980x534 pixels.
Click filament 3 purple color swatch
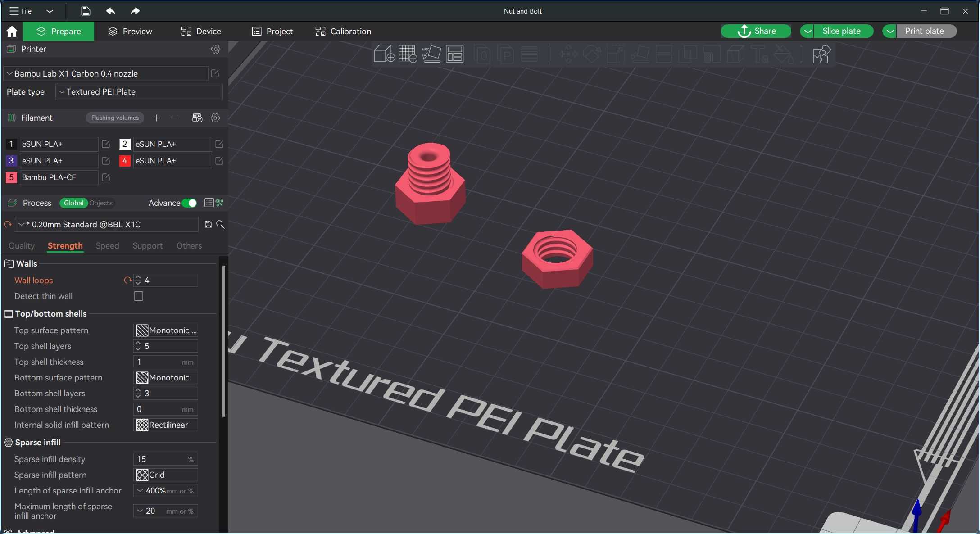click(x=11, y=161)
